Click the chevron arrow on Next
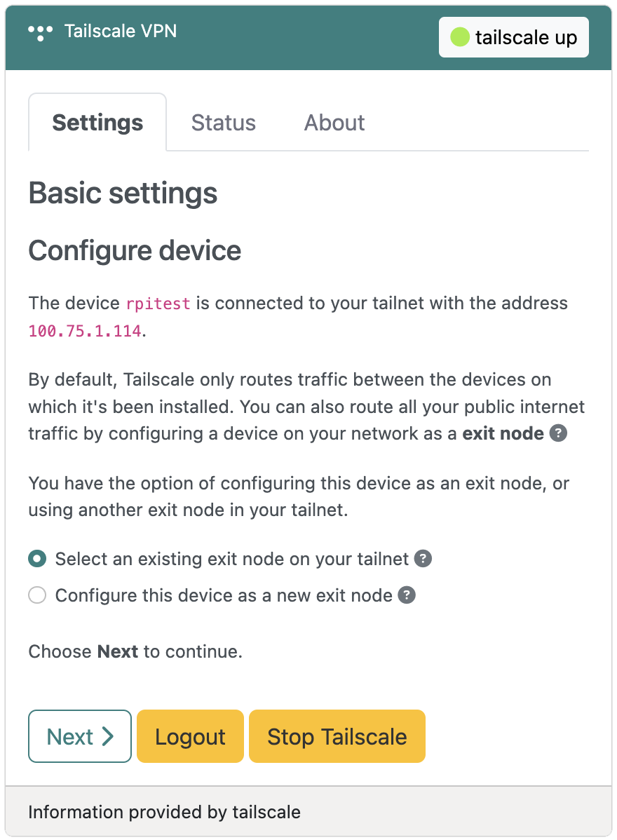 coord(108,737)
